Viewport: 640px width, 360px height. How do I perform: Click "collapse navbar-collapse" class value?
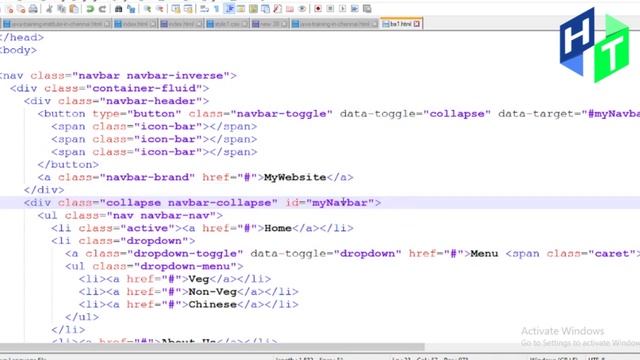(x=188, y=203)
